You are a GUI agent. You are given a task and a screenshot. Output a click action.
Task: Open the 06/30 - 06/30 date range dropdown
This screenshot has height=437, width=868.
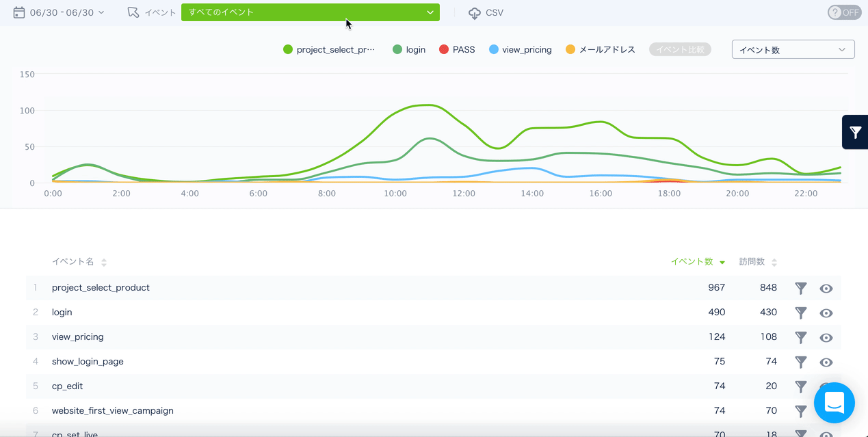67,12
